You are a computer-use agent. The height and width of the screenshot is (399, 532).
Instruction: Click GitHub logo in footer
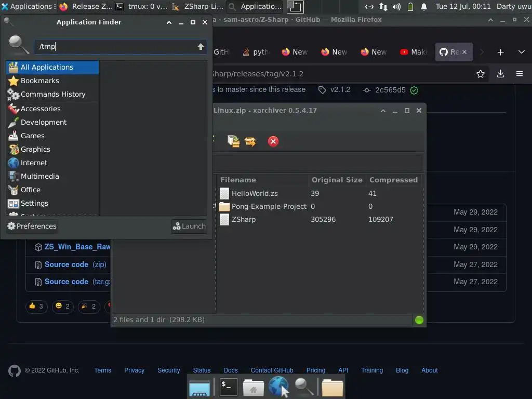[15, 371]
